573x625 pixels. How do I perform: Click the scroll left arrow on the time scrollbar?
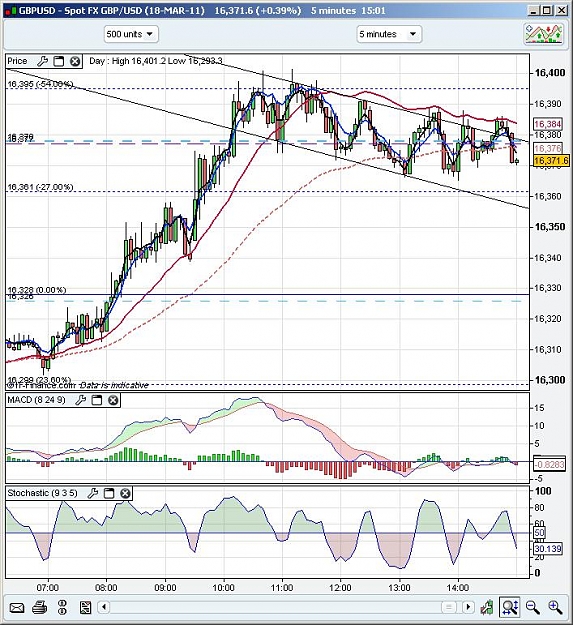coord(104,607)
